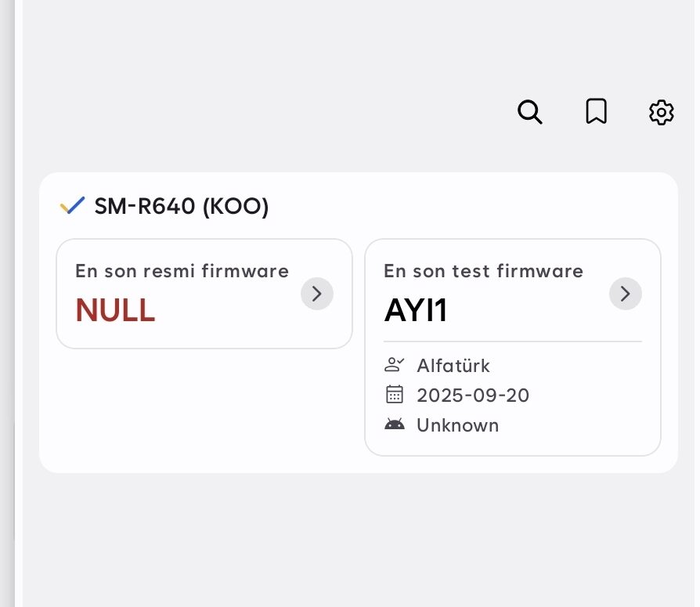700x607 pixels.
Task: Click the divider line under AYI1
Action: (x=513, y=341)
